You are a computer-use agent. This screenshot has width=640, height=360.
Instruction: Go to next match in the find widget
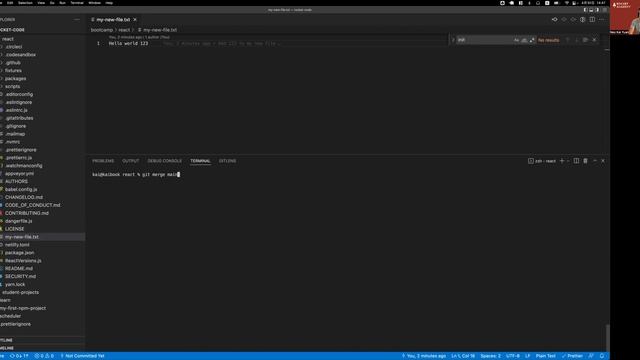click(x=577, y=40)
